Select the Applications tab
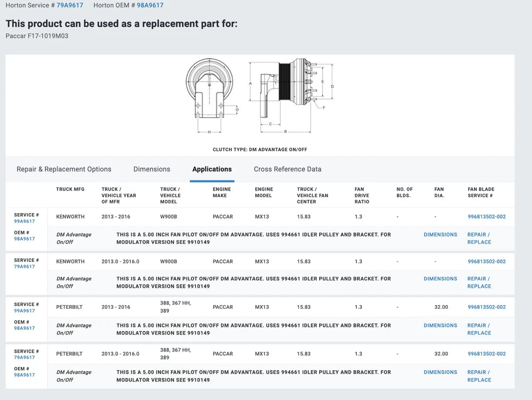This screenshot has height=400, width=532. click(x=212, y=169)
